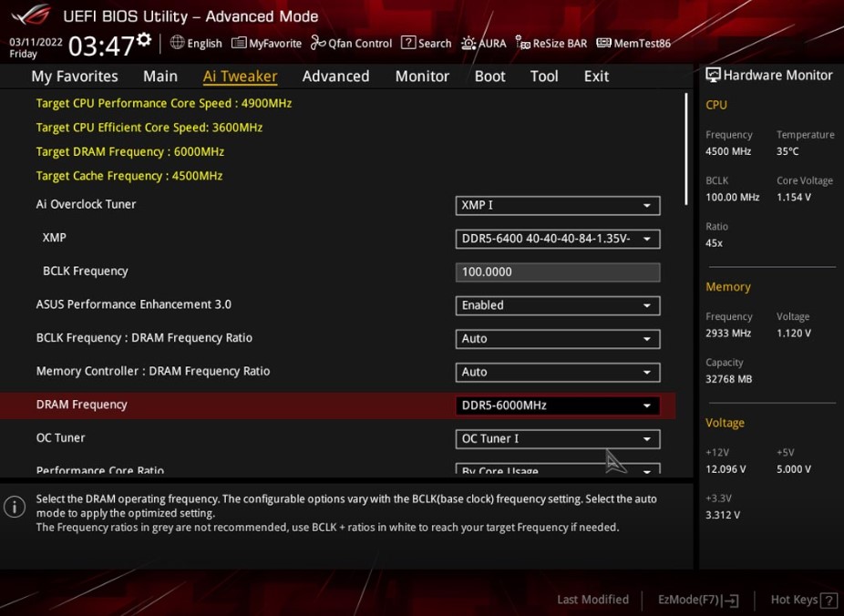
Task: Click the date 03/11/2022 Friday
Action: tap(36, 48)
